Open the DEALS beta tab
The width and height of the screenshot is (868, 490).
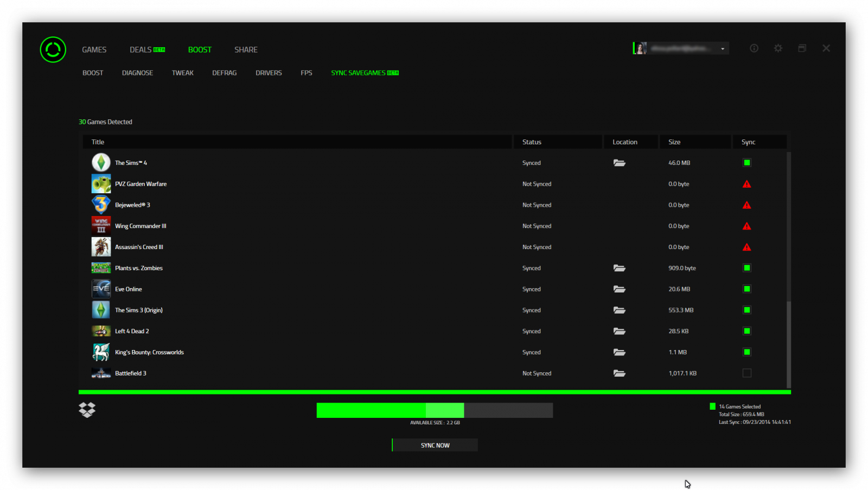(147, 49)
